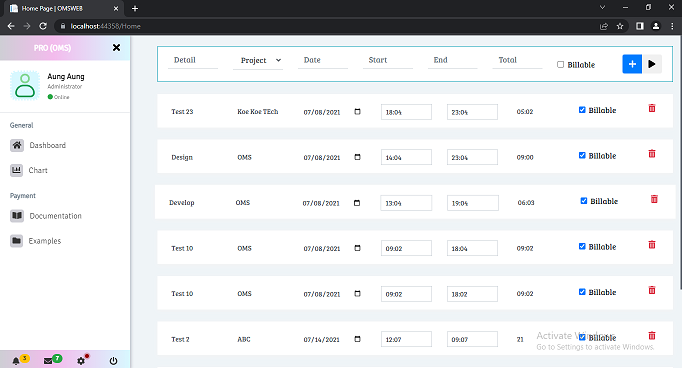The width and height of the screenshot is (682, 368).
Task: Bookmark this page with star icon
Action: (620, 26)
